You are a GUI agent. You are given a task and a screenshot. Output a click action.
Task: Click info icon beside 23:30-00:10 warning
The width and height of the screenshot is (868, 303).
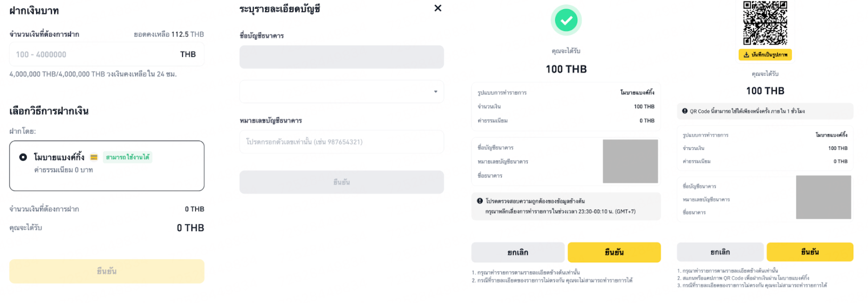pos(480,201)
